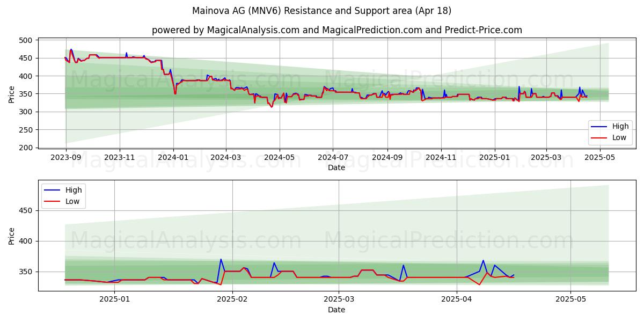Image resolution: width=644 pixels, height=322 pixels.
Task: Click the '2024-03' x-axis label
Action: [225, 158]
